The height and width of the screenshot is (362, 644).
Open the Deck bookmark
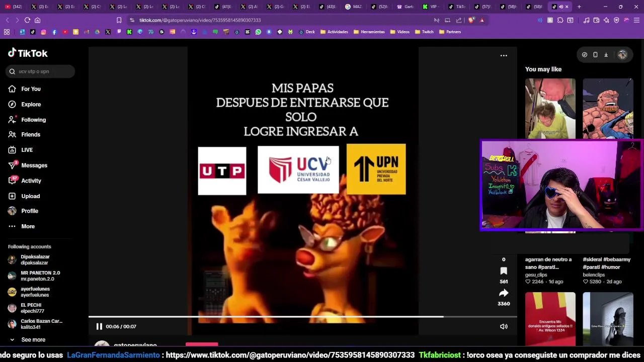306,32
